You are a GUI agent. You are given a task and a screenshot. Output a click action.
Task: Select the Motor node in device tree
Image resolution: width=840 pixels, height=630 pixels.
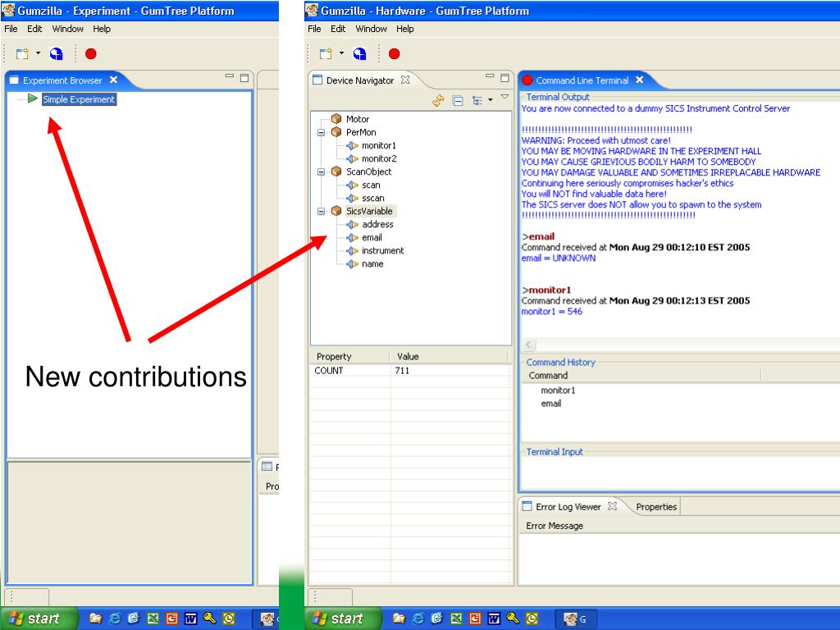coord(358,119)
